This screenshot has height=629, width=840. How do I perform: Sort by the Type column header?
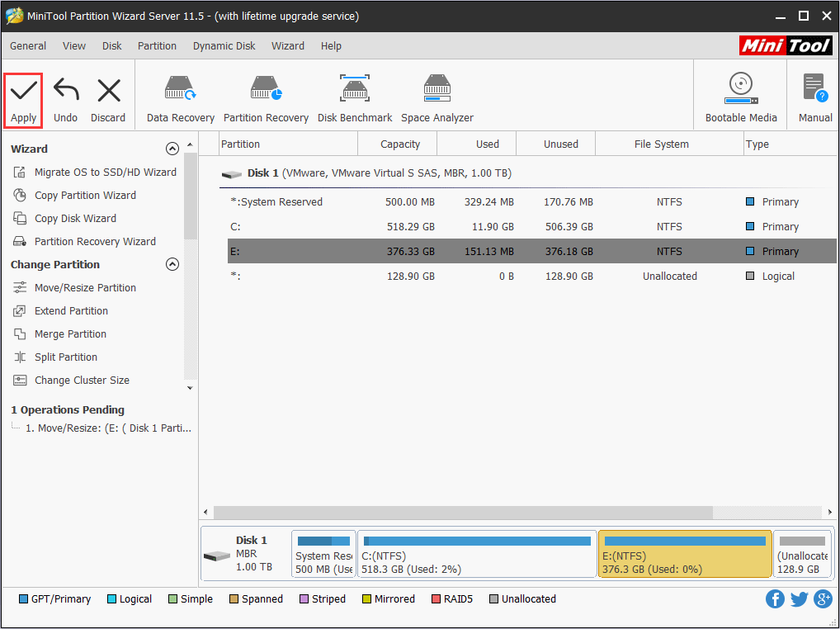coord(790,144)
